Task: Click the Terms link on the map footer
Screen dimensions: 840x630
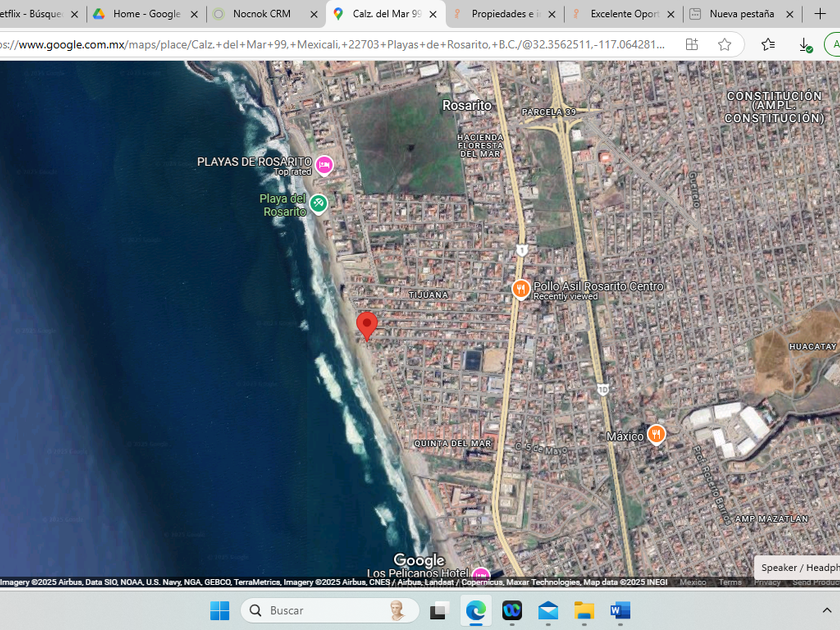Action: (x=730, y=582)
